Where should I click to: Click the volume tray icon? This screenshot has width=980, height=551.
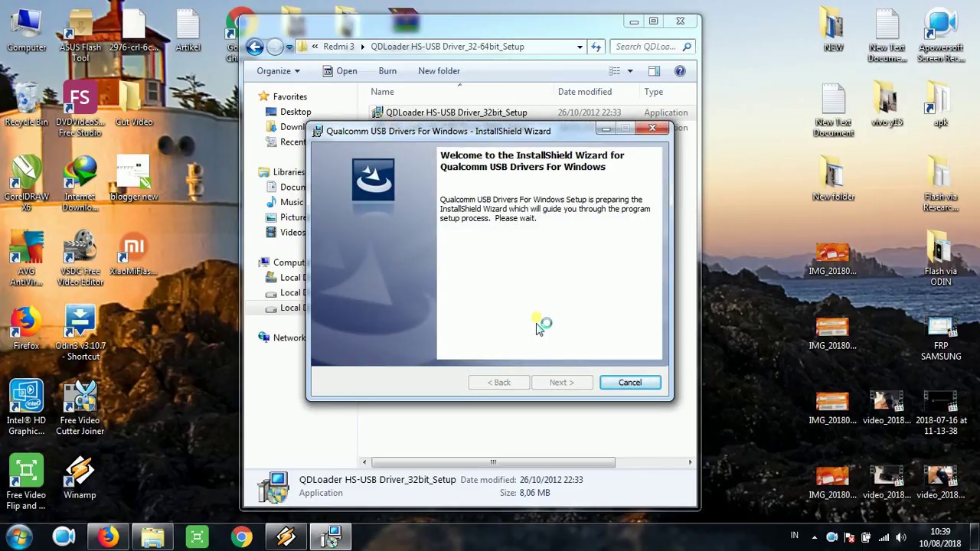[x=900, y=537]
